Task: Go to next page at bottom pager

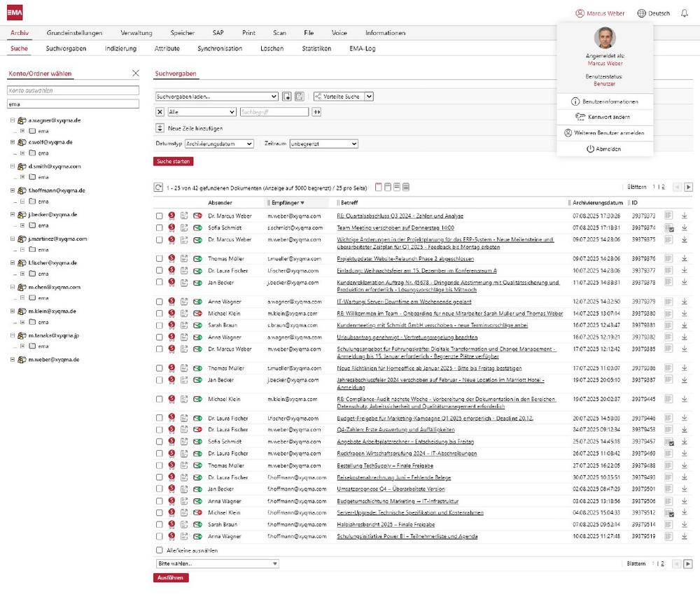Action: [688, 564]
